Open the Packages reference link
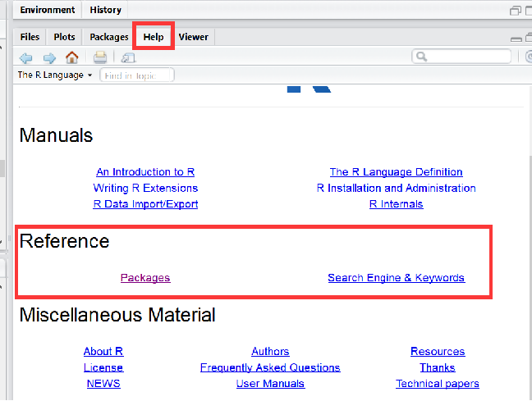The width and height of the screenshot is (532, 401). (145, 278)
